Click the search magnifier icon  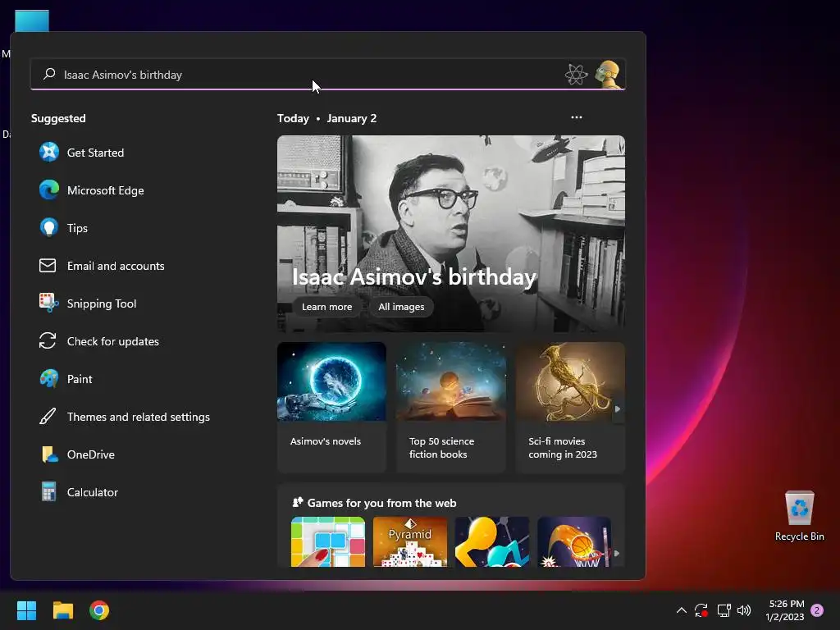49,74
